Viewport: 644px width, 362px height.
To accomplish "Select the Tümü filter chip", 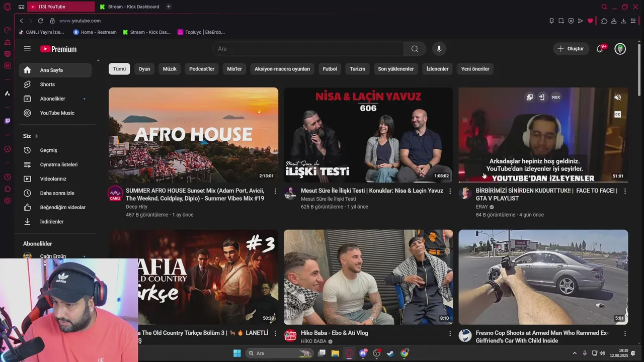I will pos(119,69).
